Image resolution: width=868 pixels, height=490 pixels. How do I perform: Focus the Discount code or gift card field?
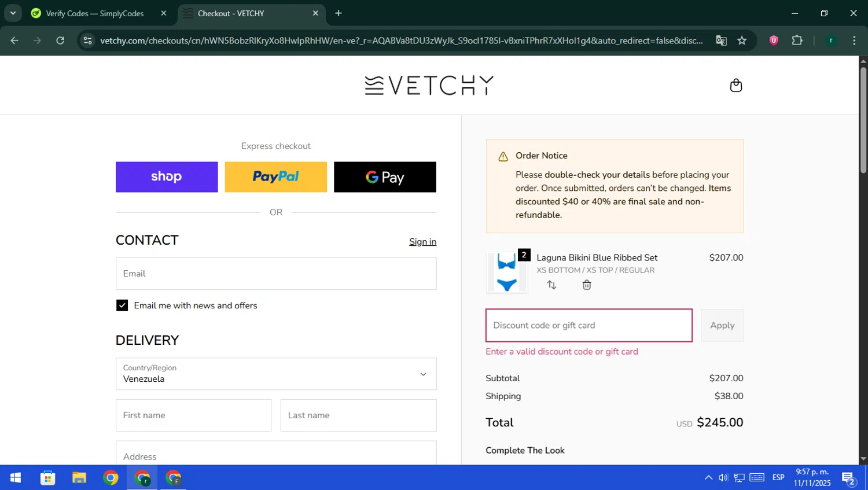(589, 325)
